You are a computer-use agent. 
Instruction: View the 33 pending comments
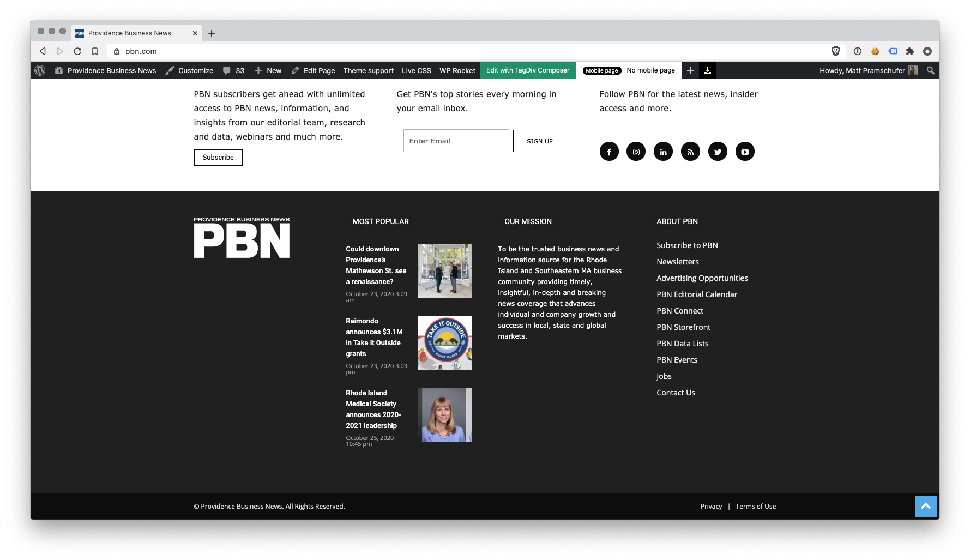(233, 70)
